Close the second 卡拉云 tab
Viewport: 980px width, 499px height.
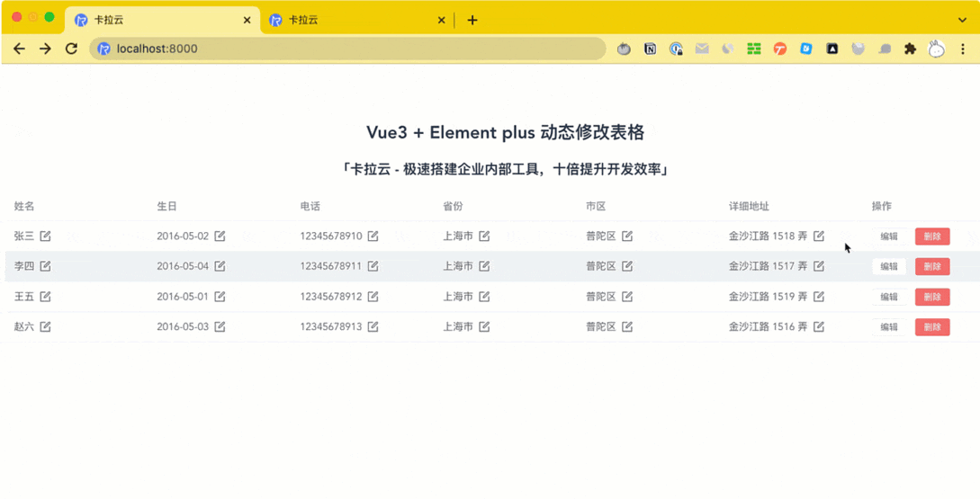point(441,20)
